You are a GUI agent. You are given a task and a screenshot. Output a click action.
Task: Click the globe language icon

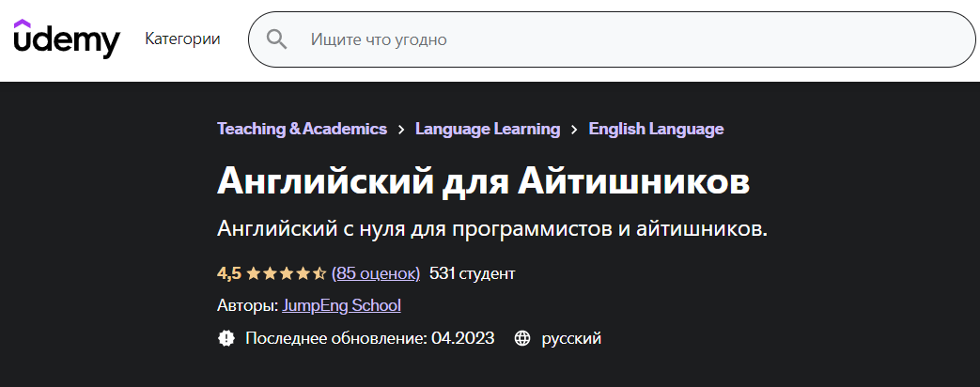[521, 339]
